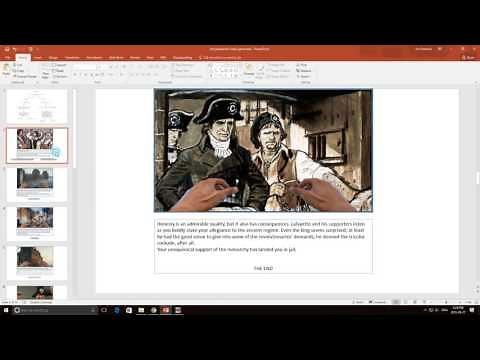Open the Review ribbon tab
The height and width of the screenshot is (360, 480).
pyautogui.click(x=135, y=57)
